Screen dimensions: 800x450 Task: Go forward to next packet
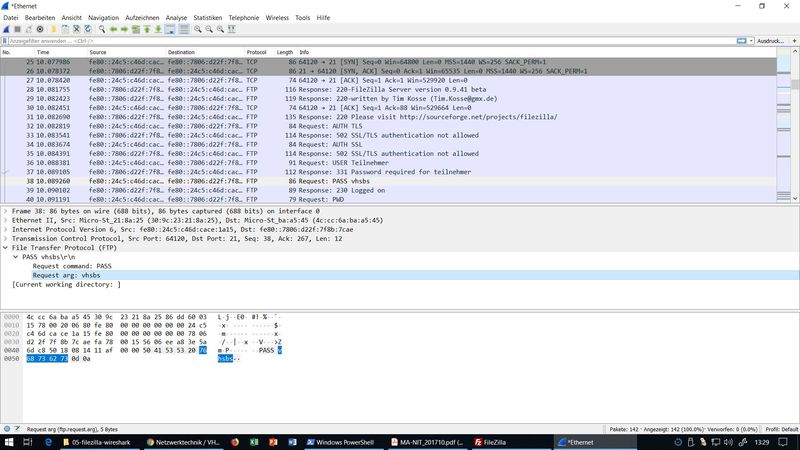124,29
